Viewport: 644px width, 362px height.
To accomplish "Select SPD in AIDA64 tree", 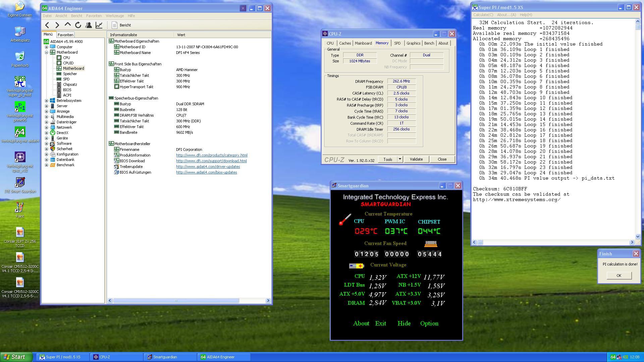I will point(66,79).
